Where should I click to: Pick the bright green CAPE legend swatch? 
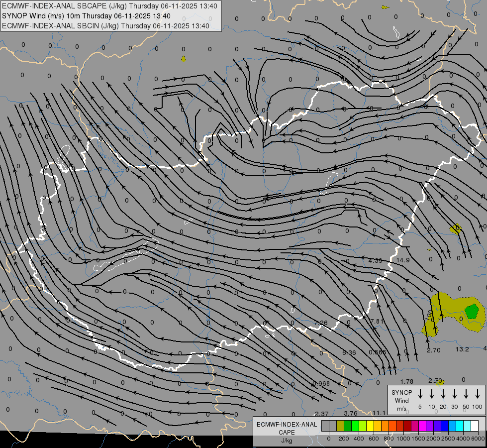pos(355,426)
